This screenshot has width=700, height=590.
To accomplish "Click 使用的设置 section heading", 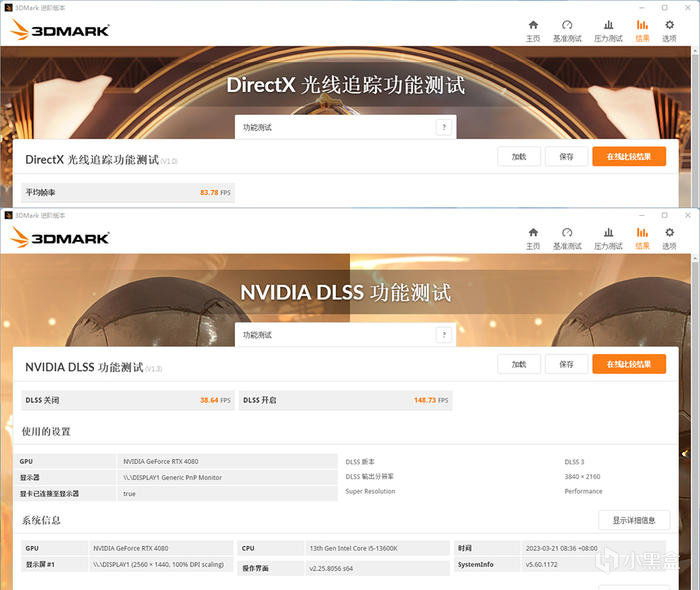I will click(46, 432).
